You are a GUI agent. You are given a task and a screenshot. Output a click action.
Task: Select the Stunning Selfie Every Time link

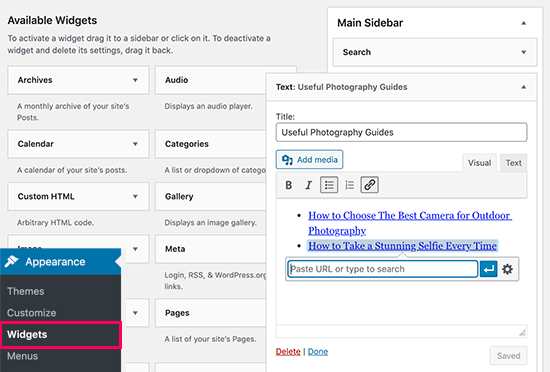tap(402, 246)
